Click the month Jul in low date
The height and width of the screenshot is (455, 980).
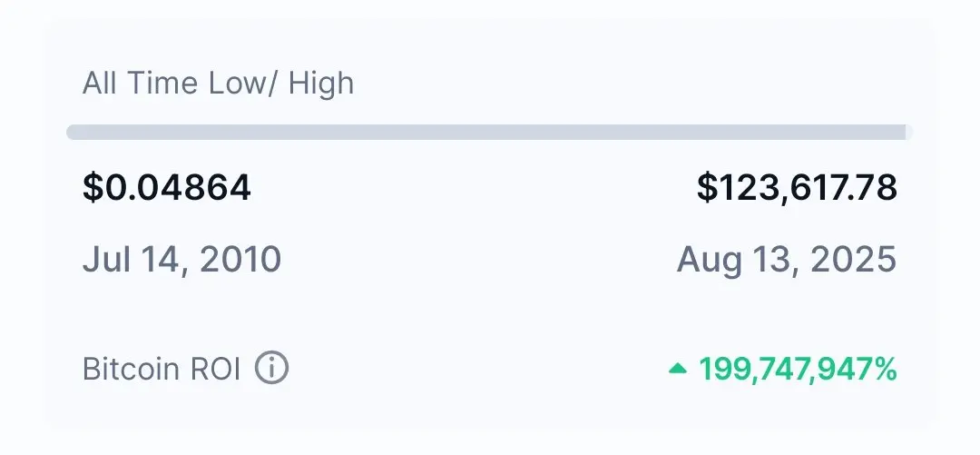pos(105,259)
